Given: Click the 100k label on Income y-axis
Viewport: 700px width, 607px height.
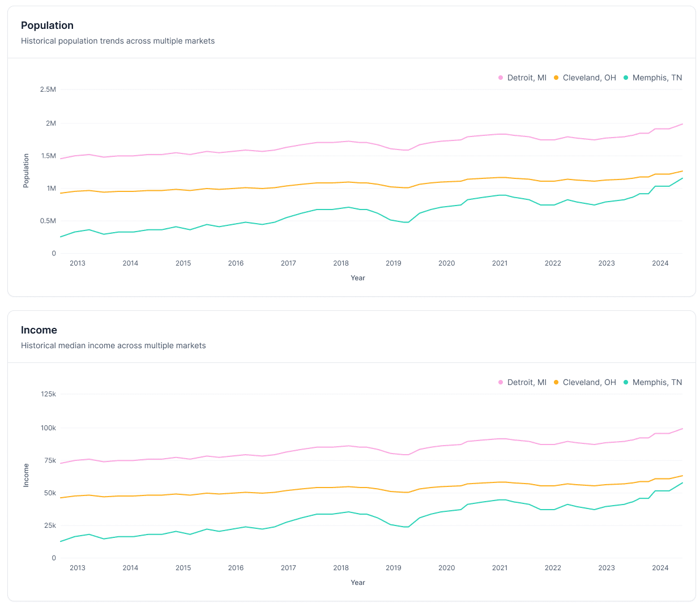Looking at the screenshot, I should tap(49, 428).
